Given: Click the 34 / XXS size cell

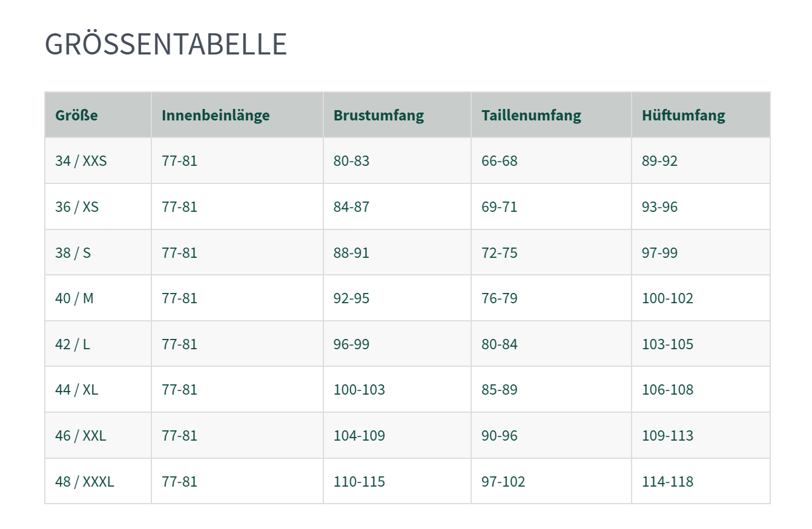Looking at the screenshot, I should coord(81,161).
